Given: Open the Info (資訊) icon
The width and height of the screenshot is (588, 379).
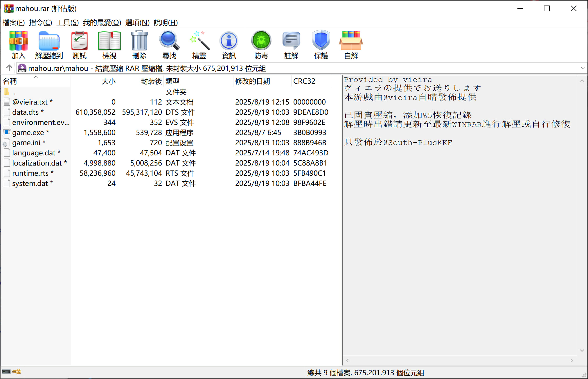Looking at the screenshot, I should pos(229,44).
